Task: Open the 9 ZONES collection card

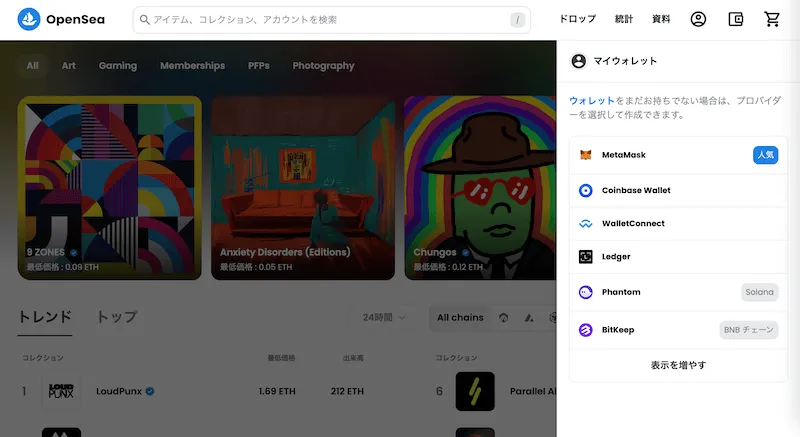Action: [x=110, y=188]
